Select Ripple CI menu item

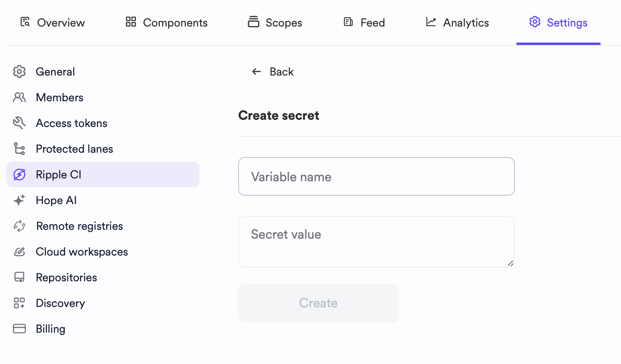click(103, 174)
